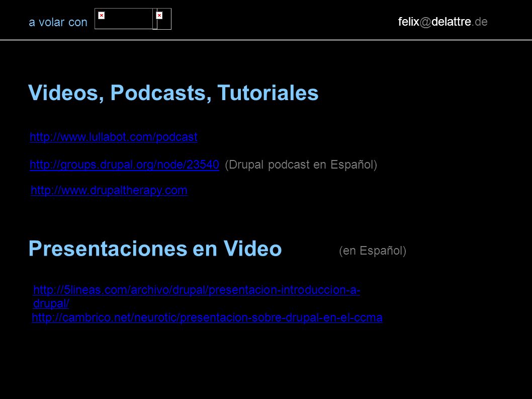Click the '(en Español)' label beside the heading

373,251
